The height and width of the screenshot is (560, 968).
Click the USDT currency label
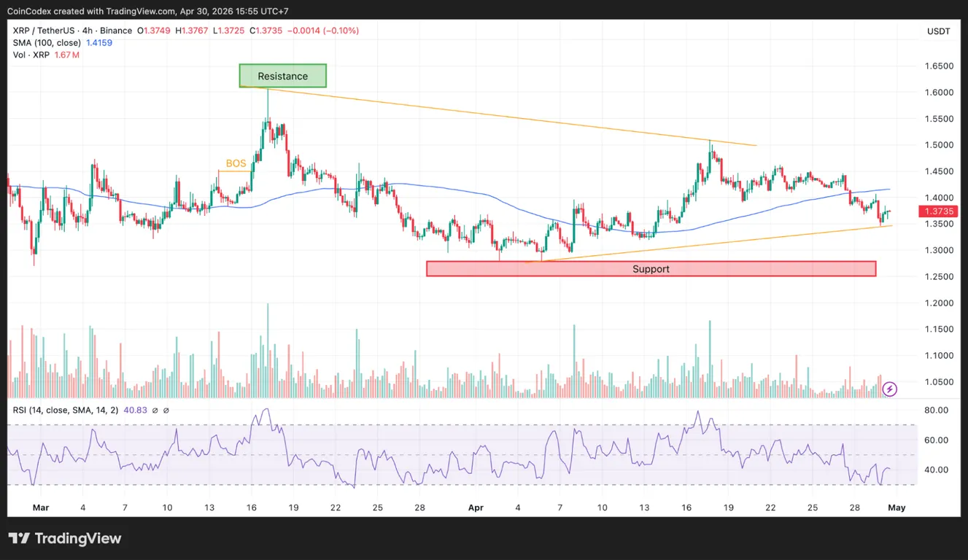[938, 31]
